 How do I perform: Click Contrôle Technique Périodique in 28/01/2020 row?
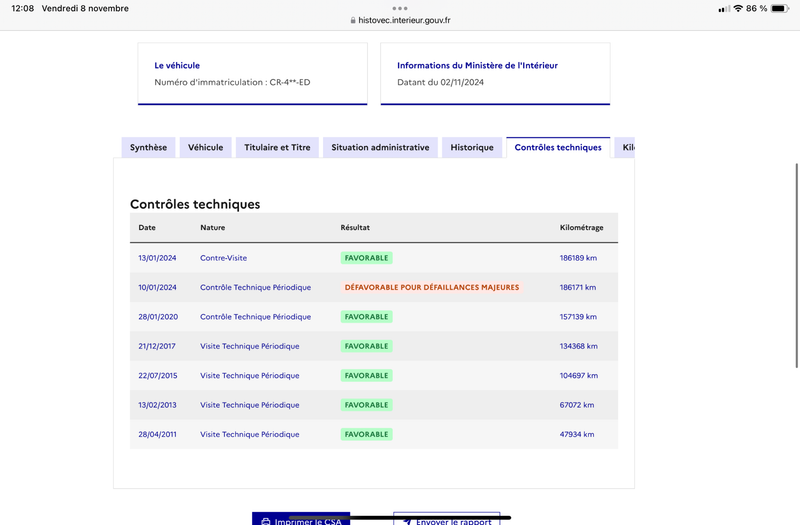click(x=256, y=317)
